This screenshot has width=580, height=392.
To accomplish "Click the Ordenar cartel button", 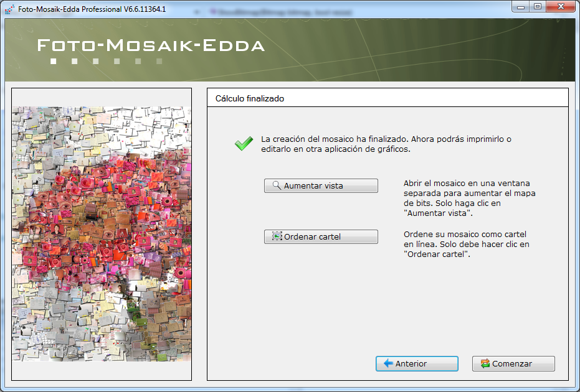I will pyautogui.click(x=321, y=236).
